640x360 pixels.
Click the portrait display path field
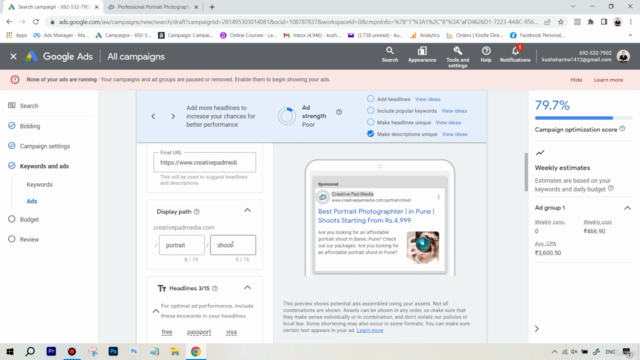point(182,245)
